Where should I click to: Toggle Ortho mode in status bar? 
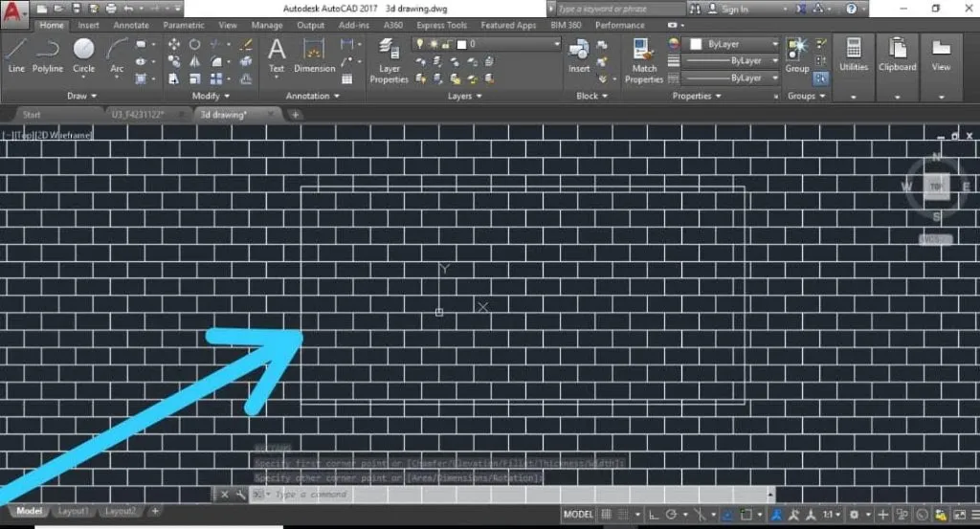(654, 515)
